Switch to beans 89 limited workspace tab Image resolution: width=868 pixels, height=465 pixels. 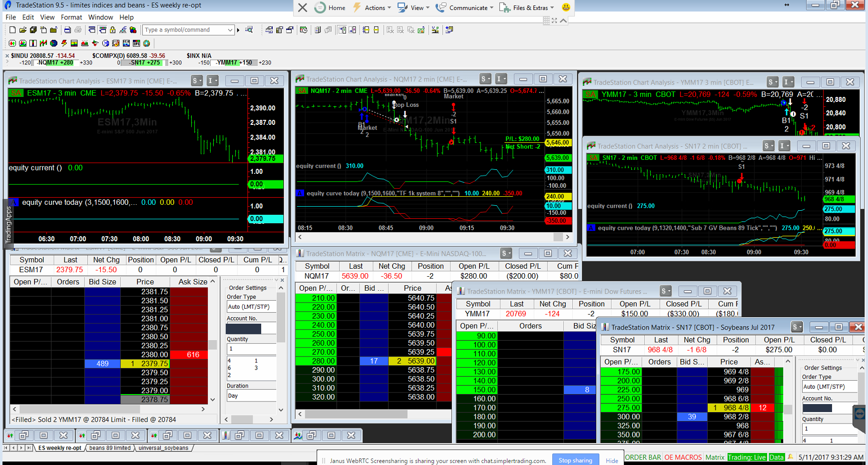tap(110, 448)
